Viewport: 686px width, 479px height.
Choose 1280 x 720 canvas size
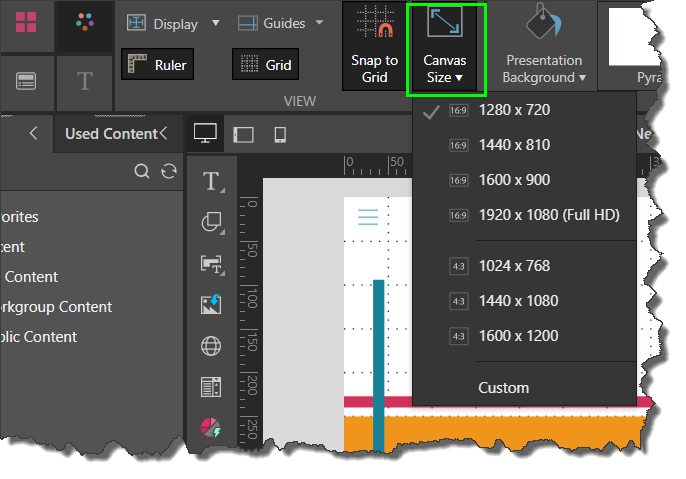coord(524,110)
